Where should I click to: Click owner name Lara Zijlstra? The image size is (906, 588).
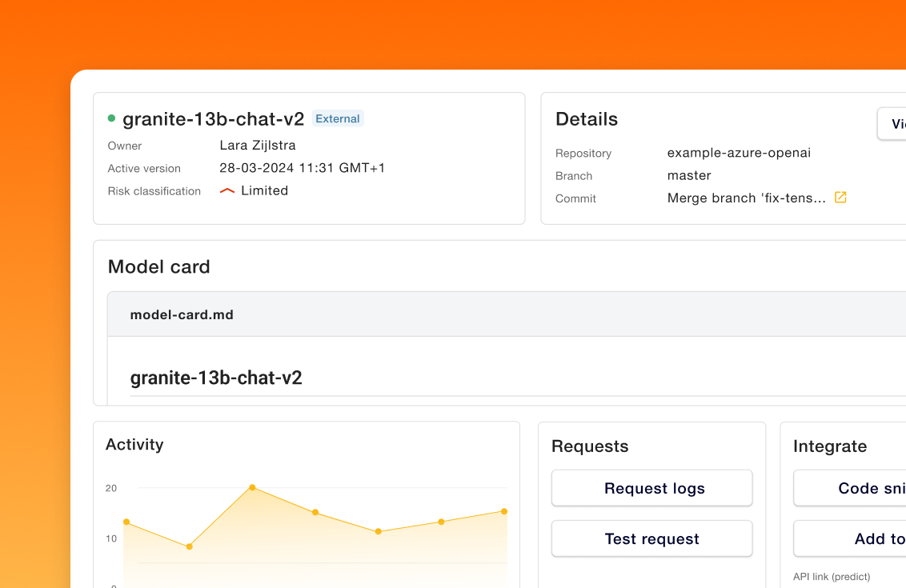258,146
